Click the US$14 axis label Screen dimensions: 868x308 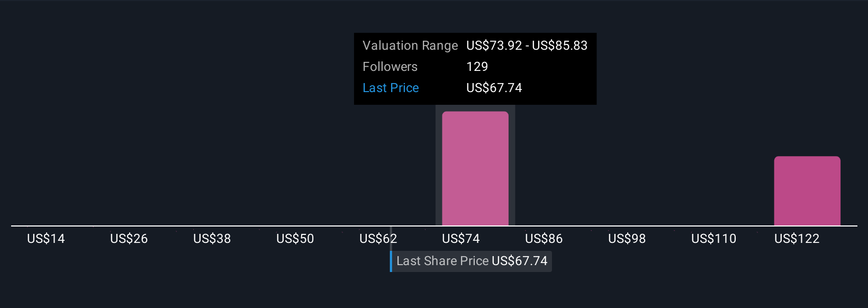point(46,239)
